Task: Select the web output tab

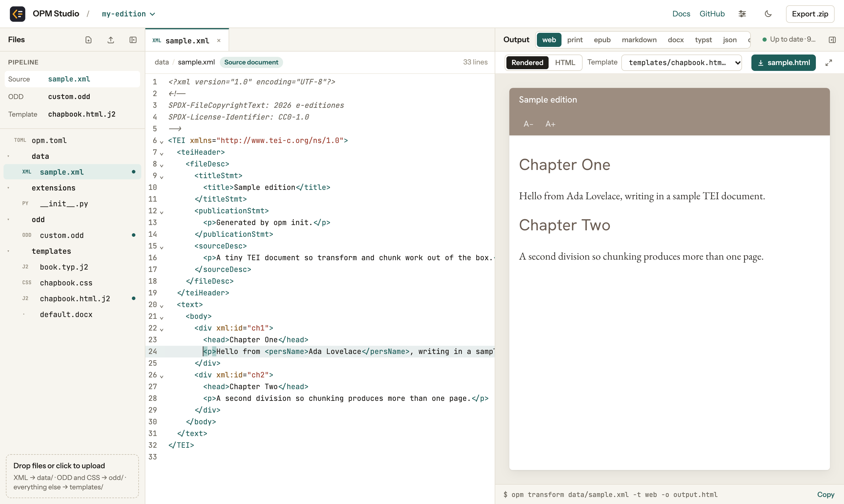Action: 549,40
